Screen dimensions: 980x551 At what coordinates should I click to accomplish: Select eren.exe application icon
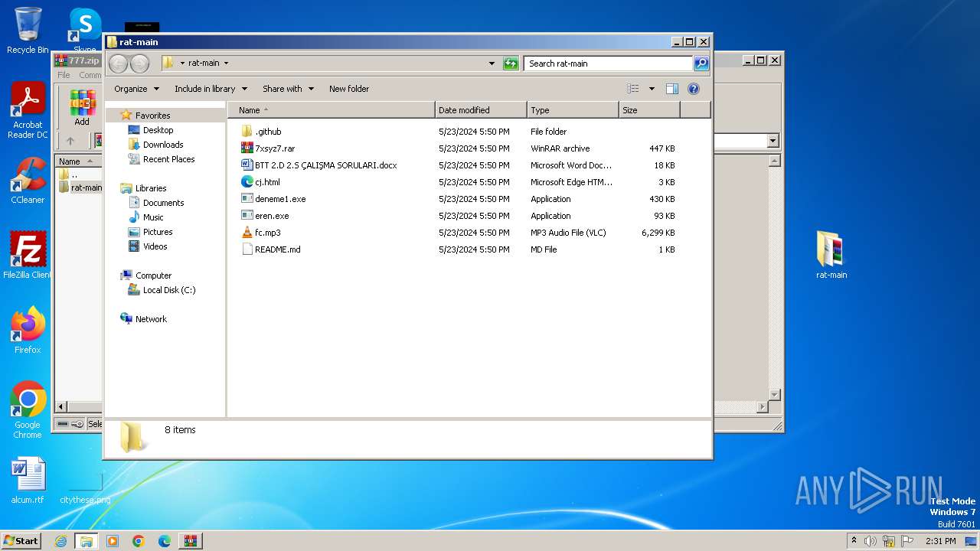click(247, 216)
